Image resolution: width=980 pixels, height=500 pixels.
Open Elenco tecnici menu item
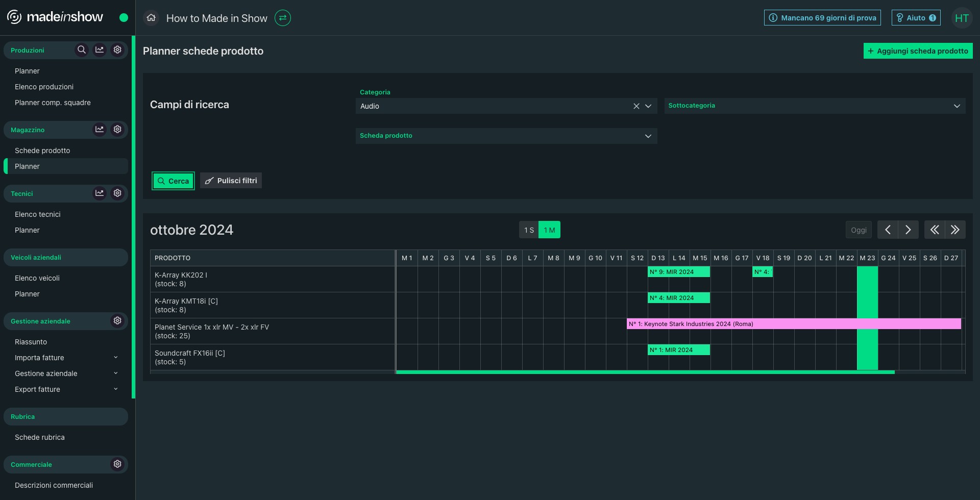38,214
